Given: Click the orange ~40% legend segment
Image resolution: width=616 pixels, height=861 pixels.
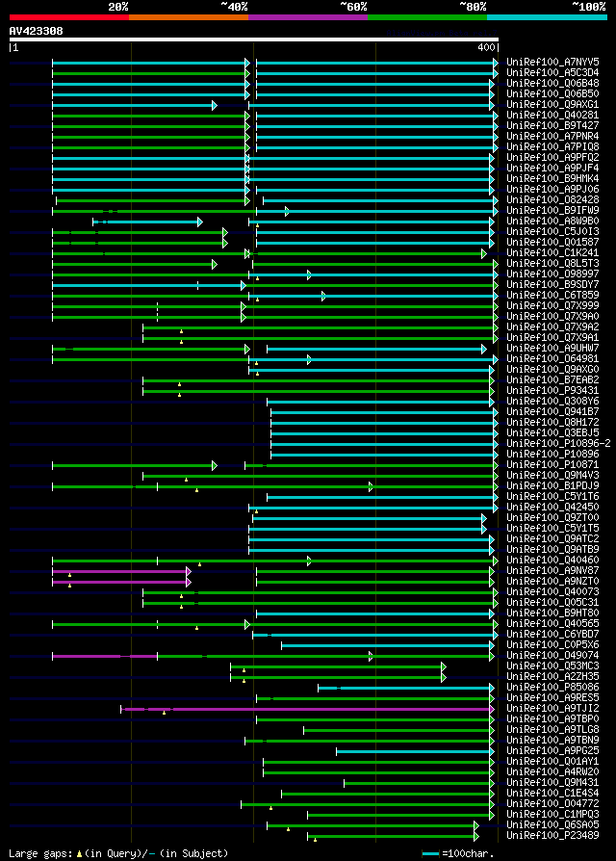Looking at the screenshot, I should coord(189,17).
